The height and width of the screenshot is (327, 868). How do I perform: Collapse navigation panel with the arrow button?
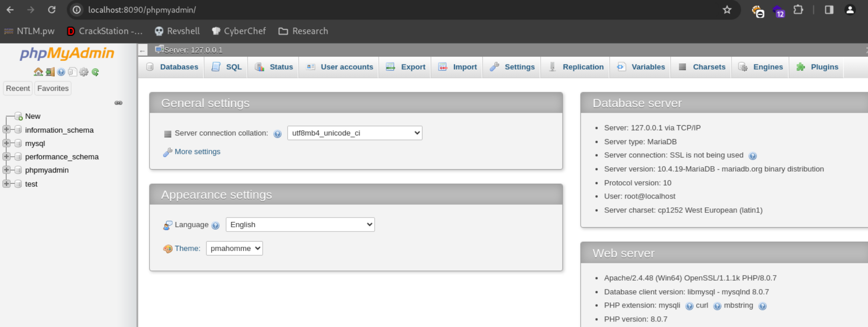[143, 50]
